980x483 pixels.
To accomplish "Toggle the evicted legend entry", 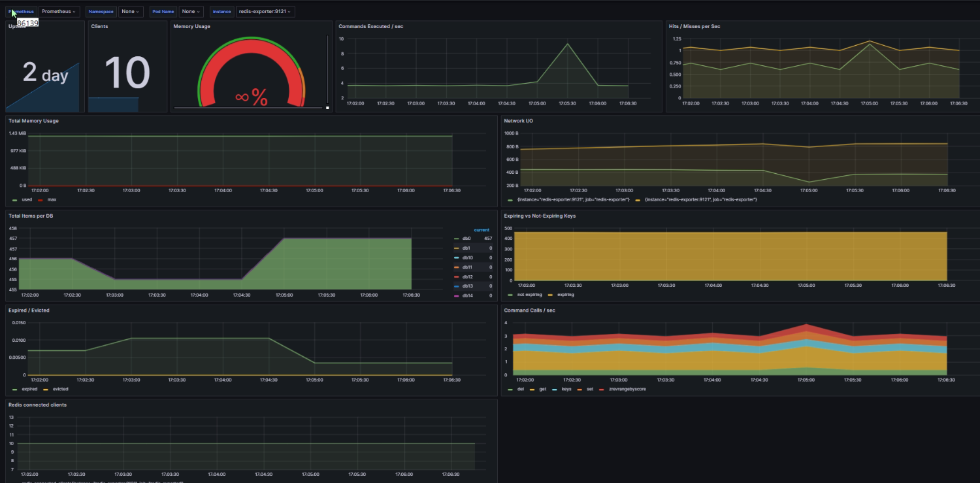I will [x=59, y=389].
